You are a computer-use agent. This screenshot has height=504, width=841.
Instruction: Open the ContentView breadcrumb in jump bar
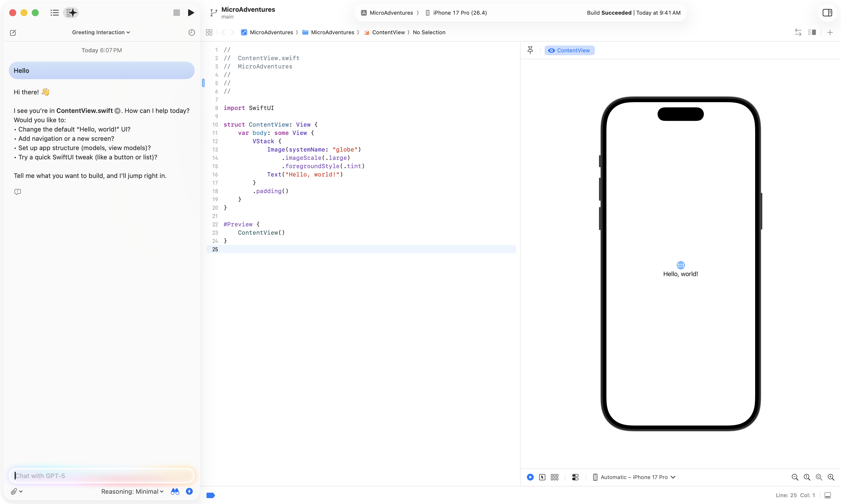tap(384, 32)
